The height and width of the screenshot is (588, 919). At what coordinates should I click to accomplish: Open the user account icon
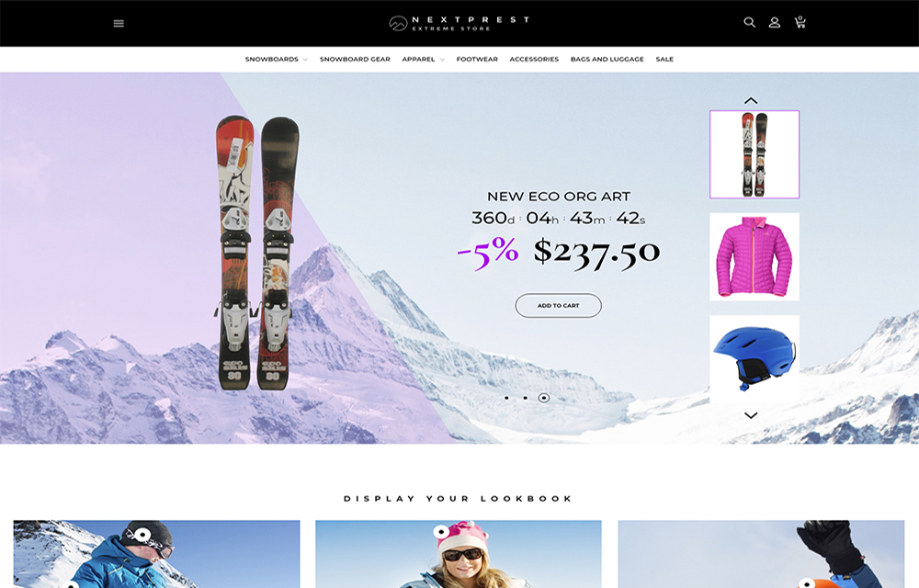pos(774,22)
